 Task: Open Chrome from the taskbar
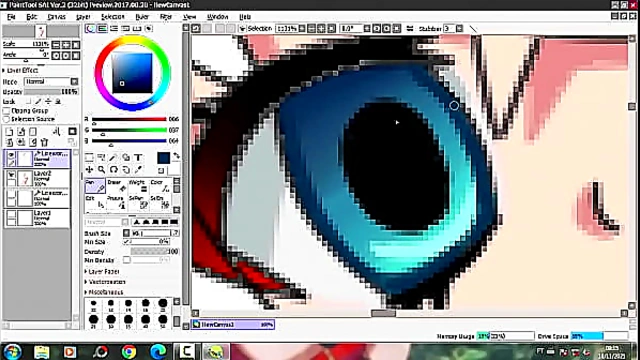point(129,352)
